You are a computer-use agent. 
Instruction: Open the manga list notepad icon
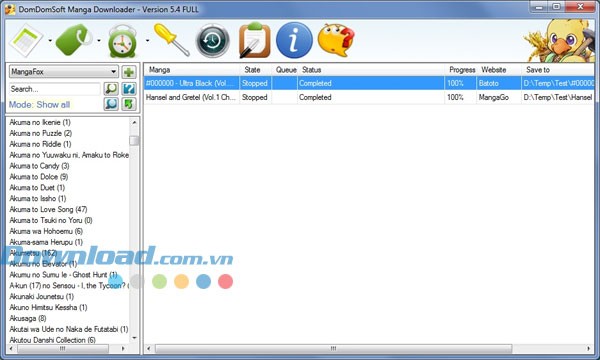26,40
